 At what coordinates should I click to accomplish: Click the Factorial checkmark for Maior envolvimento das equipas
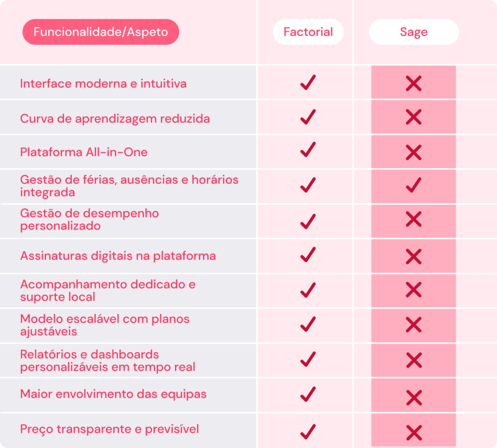click(x=308, y=394)
